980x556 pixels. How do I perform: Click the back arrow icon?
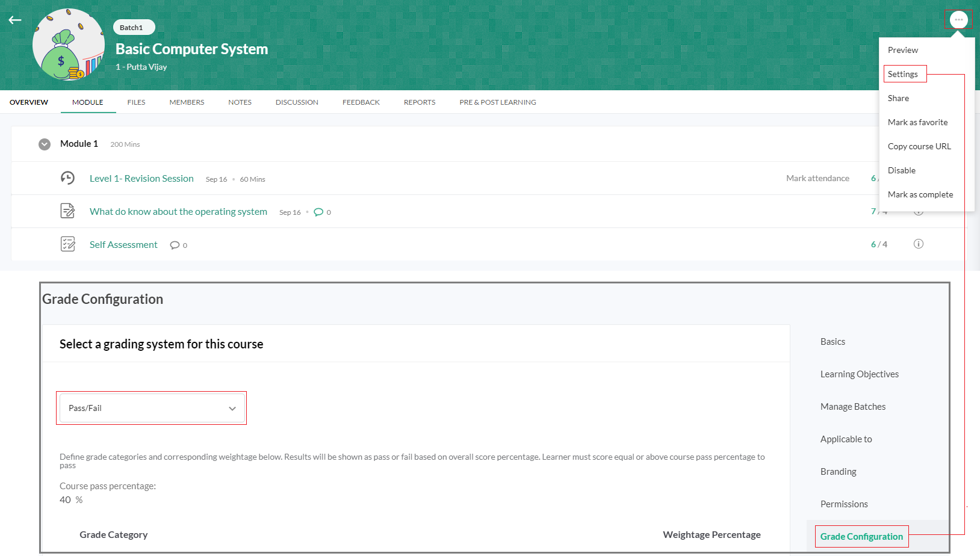point(15,20)
